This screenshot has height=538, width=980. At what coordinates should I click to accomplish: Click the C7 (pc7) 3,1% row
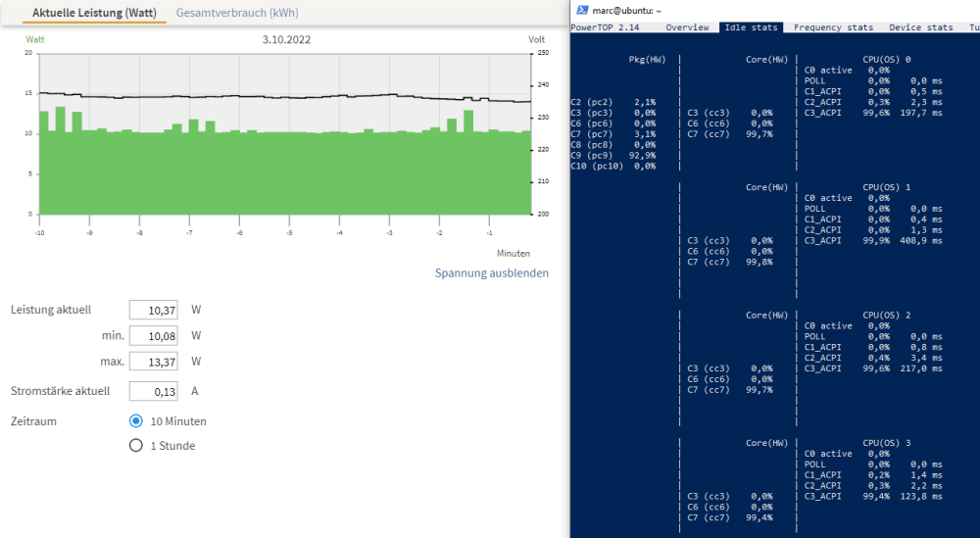pos(613,134)
